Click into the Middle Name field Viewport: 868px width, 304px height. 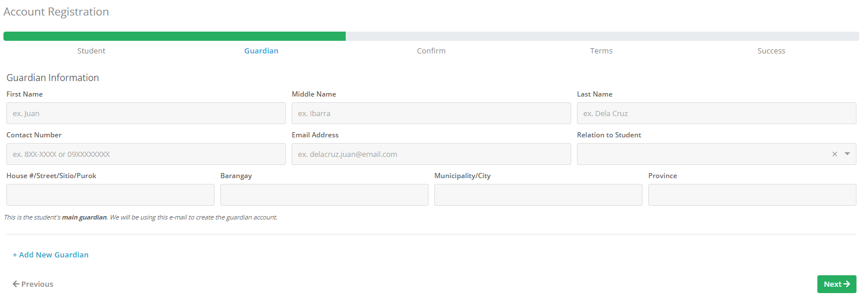click(x=431, y=113)
